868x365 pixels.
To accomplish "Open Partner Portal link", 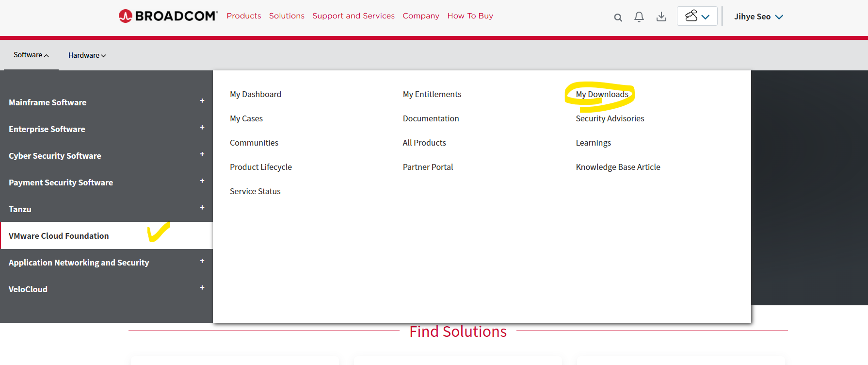I will click(x=428, y=167).
